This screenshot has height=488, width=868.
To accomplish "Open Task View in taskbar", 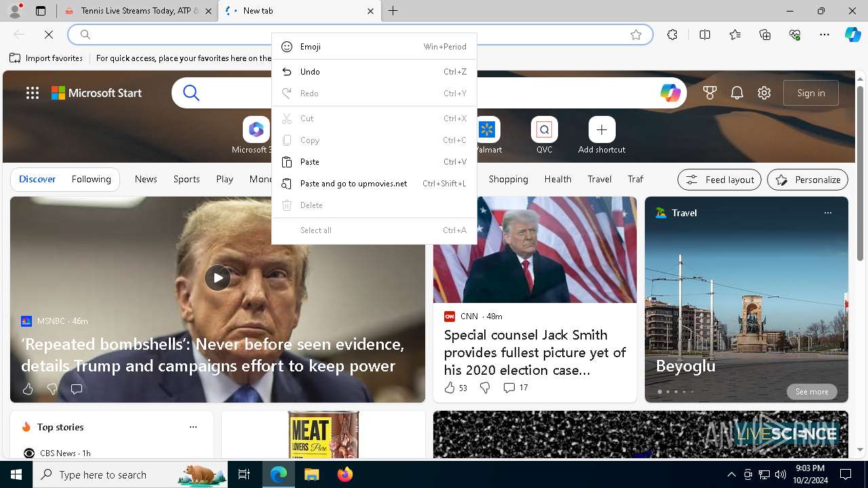I will point(244,474).
